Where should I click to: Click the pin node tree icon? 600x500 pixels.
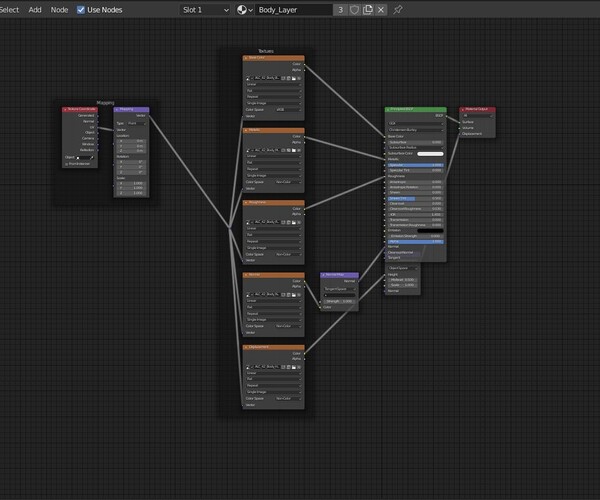point(399,9)
